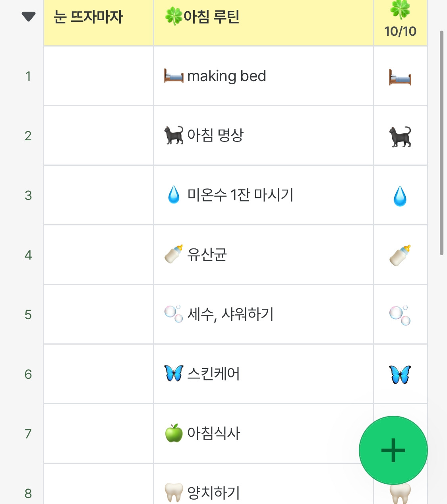Click the vertical scrollbar on right edge

point(441,143)
